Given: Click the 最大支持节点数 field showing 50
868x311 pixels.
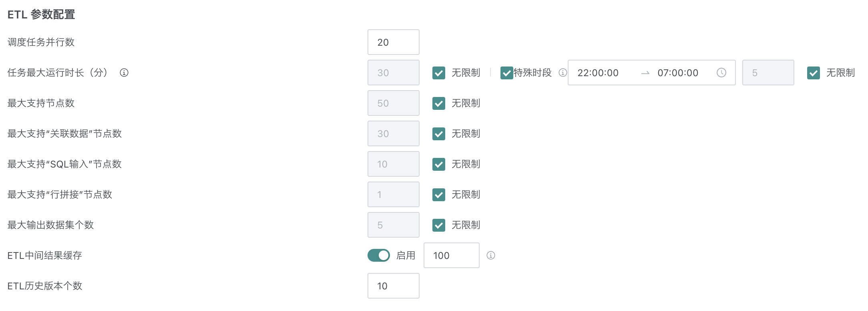Looking at the screenshot, I should (393, 103).
